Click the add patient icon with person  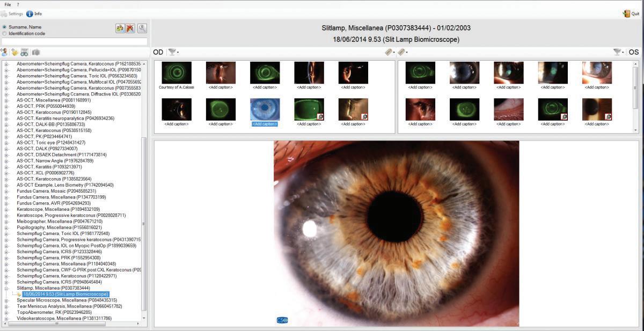(x=4, y=52)
